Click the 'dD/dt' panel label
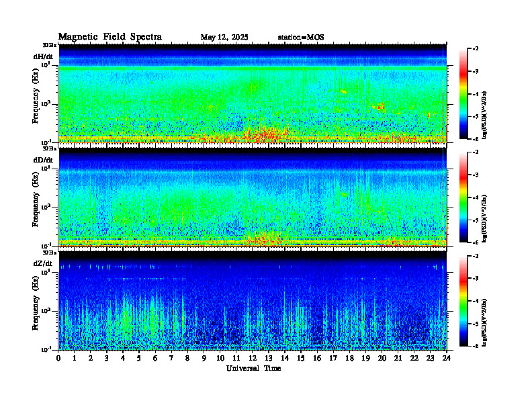 (43, 160)
